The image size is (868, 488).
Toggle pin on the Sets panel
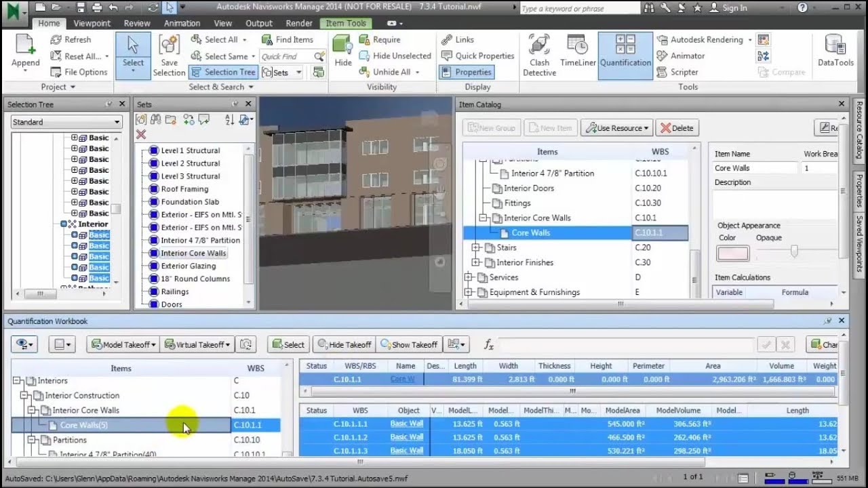(235, 104)
